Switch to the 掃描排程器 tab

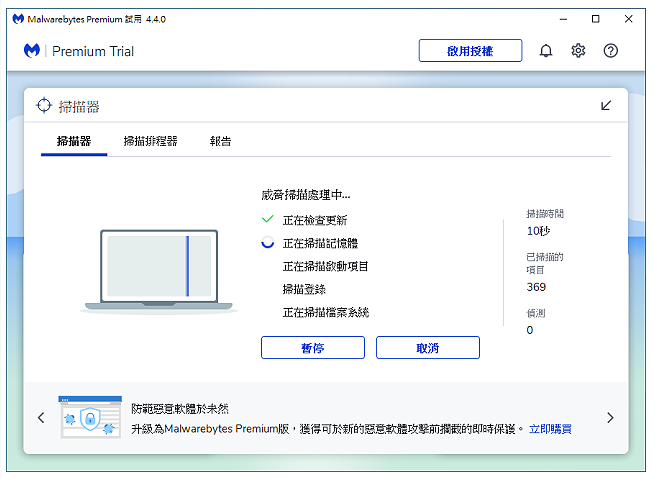point(151,141)
